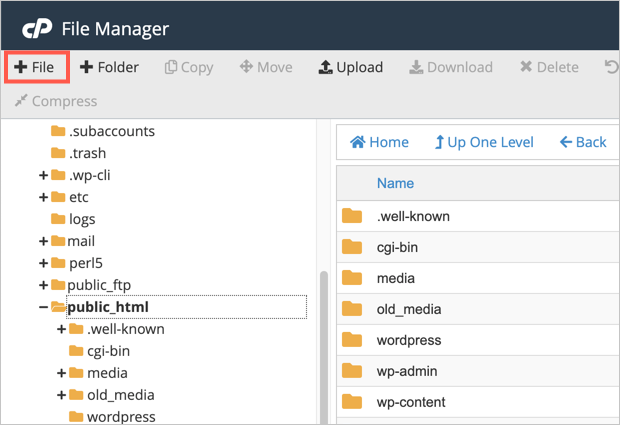The width and height of the screenshot is (620, 425).
Task: Open the Upload dialog
Action: pyautogui.click(x=351, y=67)
